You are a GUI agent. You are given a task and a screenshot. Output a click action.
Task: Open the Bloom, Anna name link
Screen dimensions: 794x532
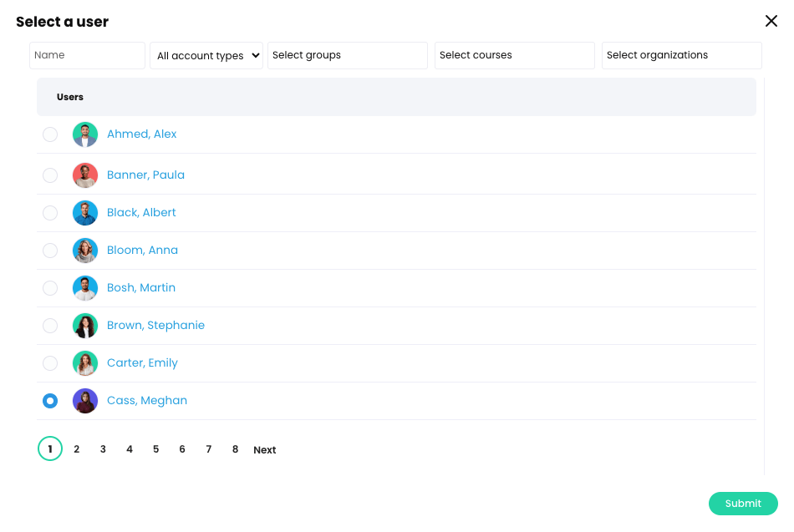coord(142,250)
